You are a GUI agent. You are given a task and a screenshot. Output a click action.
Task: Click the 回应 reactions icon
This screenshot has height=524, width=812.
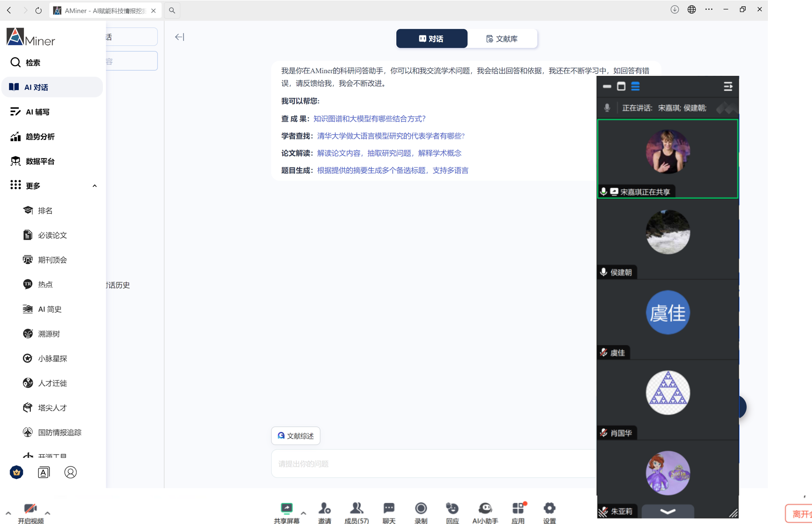tap(452, 508)
